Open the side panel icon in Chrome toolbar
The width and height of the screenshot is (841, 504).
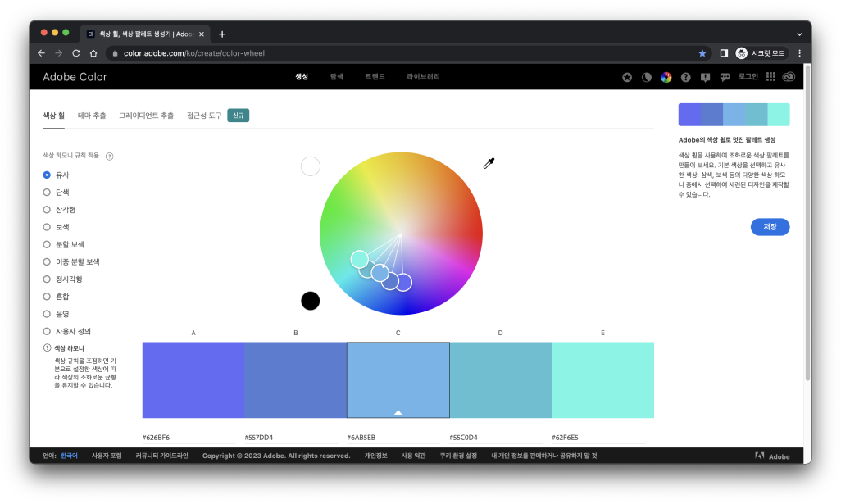click(x=724, y=53)
